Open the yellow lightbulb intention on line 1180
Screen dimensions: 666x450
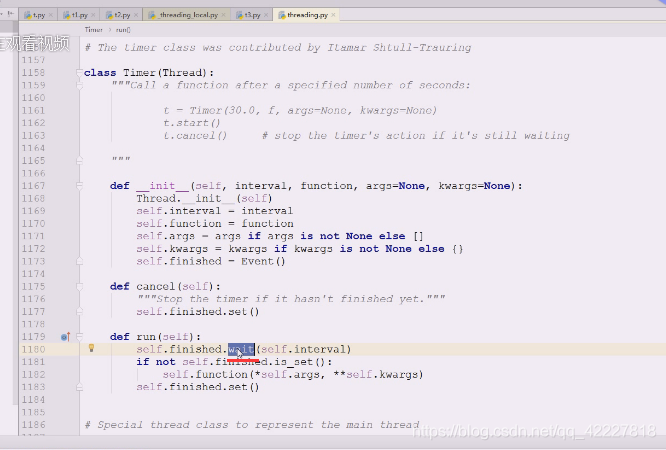coord(91,348)
